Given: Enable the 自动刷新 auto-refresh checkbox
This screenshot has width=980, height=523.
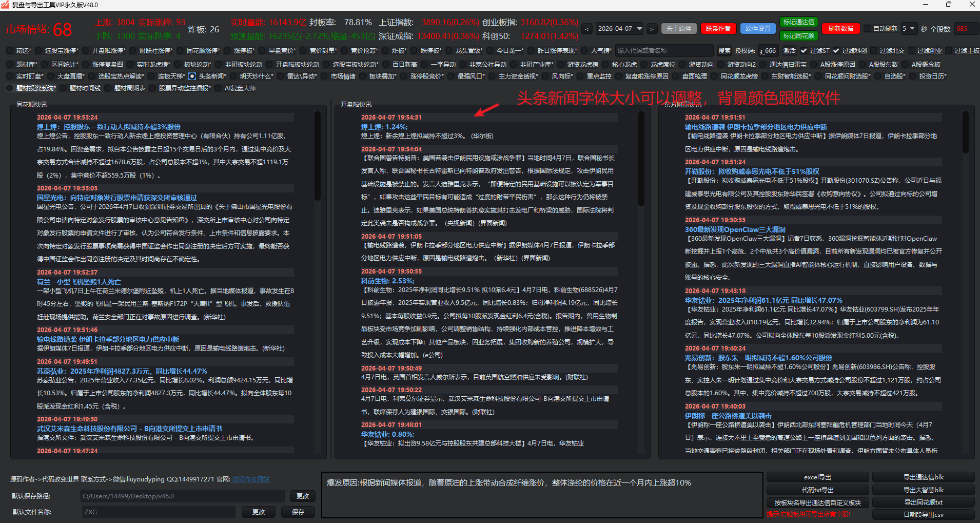Looking at the screenshot, I should coord(867,29).
